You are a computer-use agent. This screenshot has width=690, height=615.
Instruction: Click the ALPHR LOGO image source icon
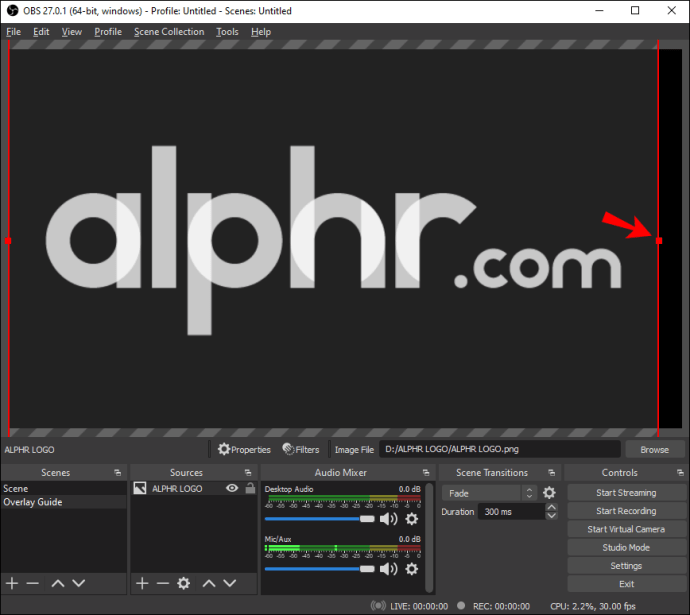click(x=139, y=488)
